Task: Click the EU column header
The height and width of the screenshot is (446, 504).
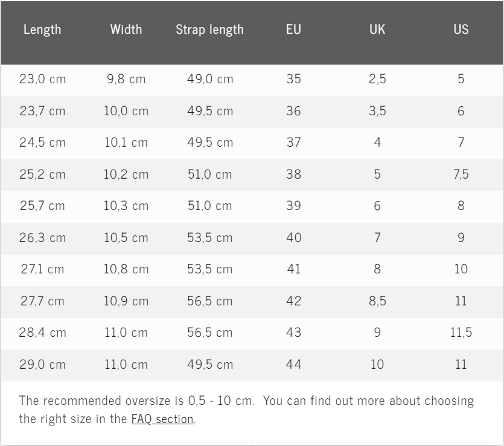Action: [293, 30]
